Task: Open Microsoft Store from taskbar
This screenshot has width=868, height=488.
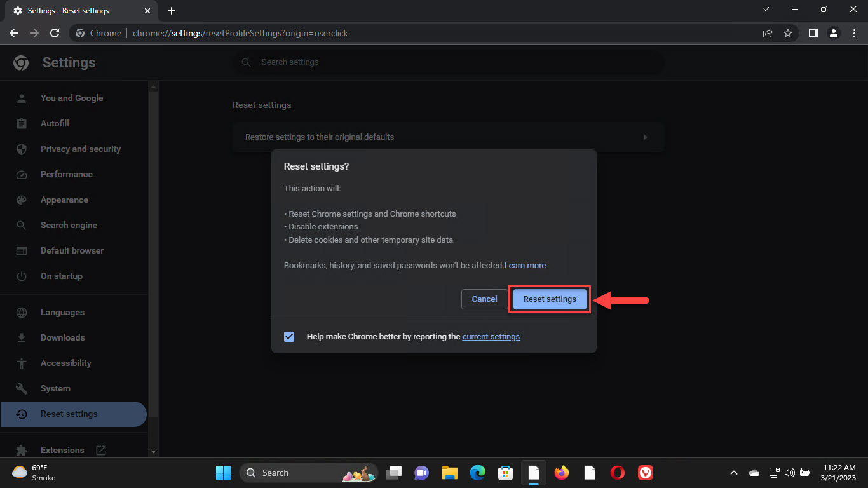Action: click(x=505, y=473)
